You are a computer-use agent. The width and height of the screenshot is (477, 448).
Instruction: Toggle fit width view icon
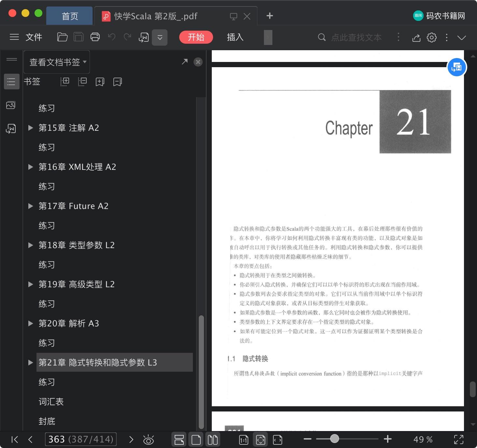(278, 440)
